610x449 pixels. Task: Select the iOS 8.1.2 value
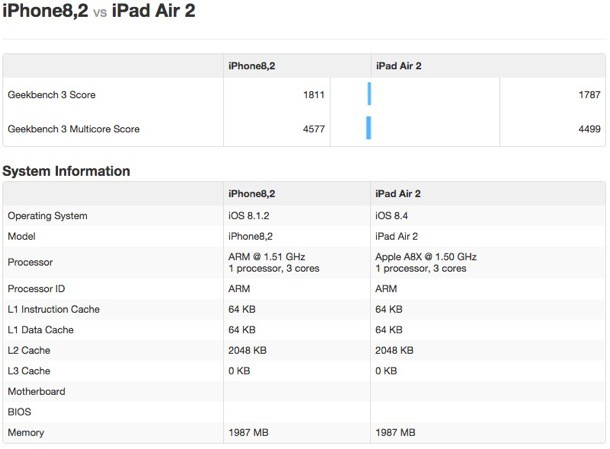click(249, 216)
